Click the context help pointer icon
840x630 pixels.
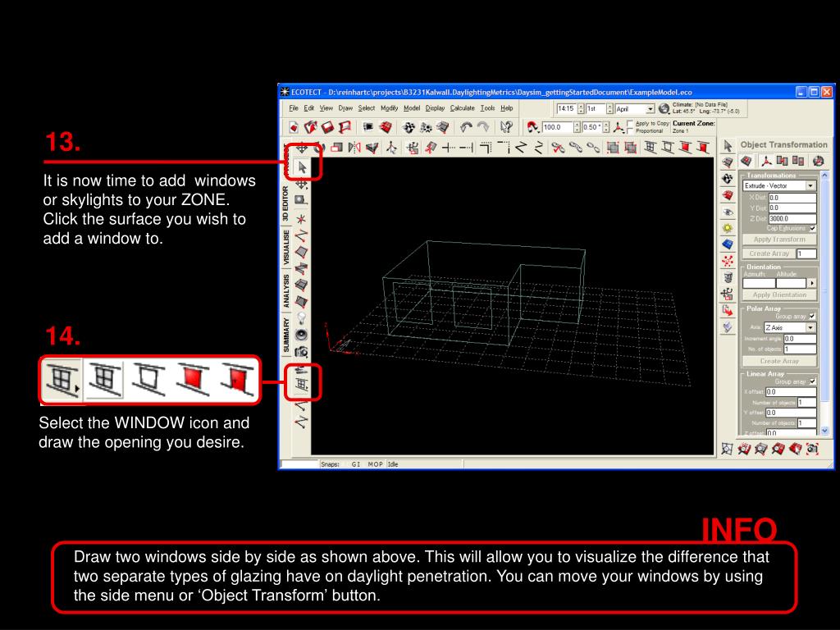pos(505,127)
